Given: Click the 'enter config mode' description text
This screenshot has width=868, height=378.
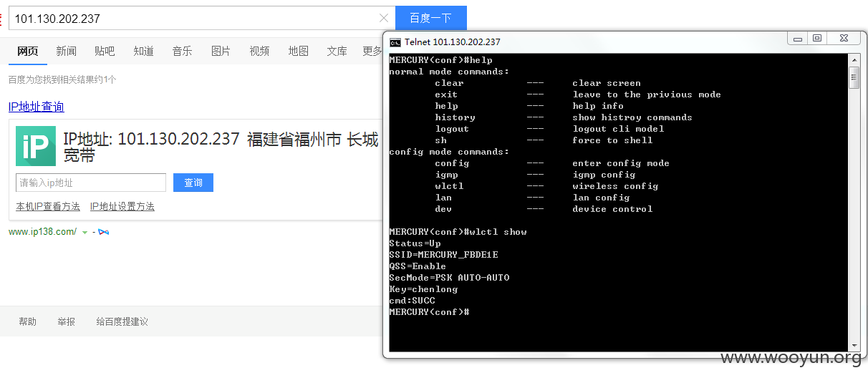Looking at the screenshot, I should coord(622,163).
